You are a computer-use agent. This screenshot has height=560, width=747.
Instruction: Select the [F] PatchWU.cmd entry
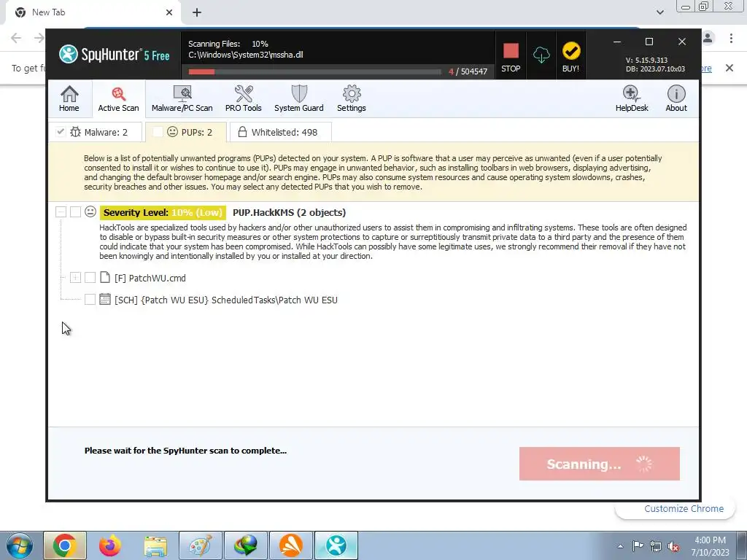click(x=150, y=278)
